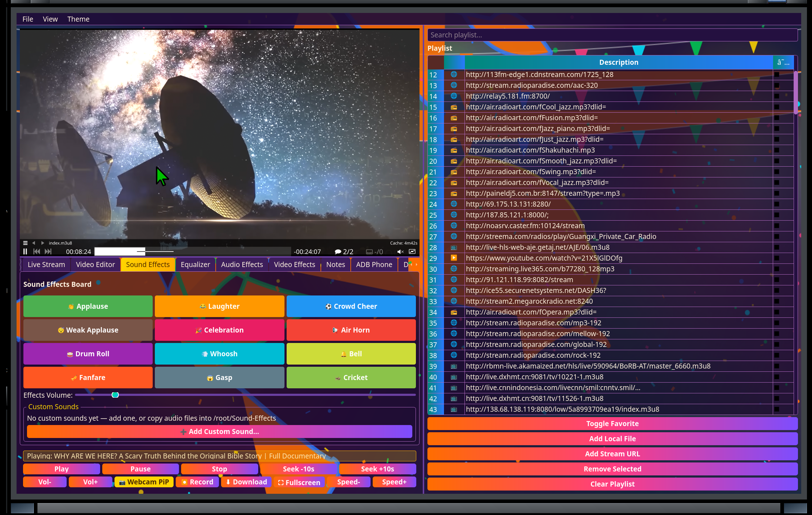Switch to the Video Editor tab
Viewport: 812px width, 515px height.
95,265
